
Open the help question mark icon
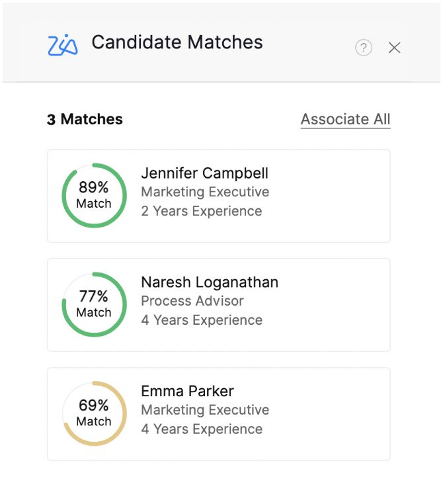click(364, 48)
